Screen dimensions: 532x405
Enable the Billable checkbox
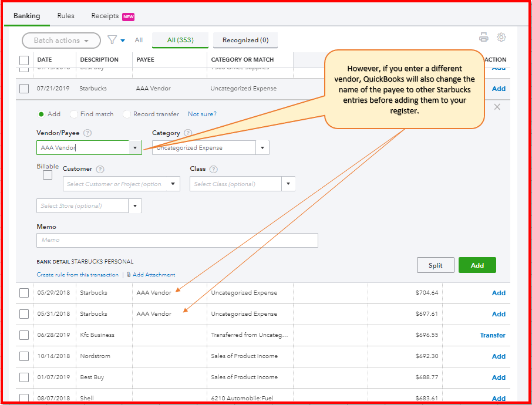click(48, 175)
